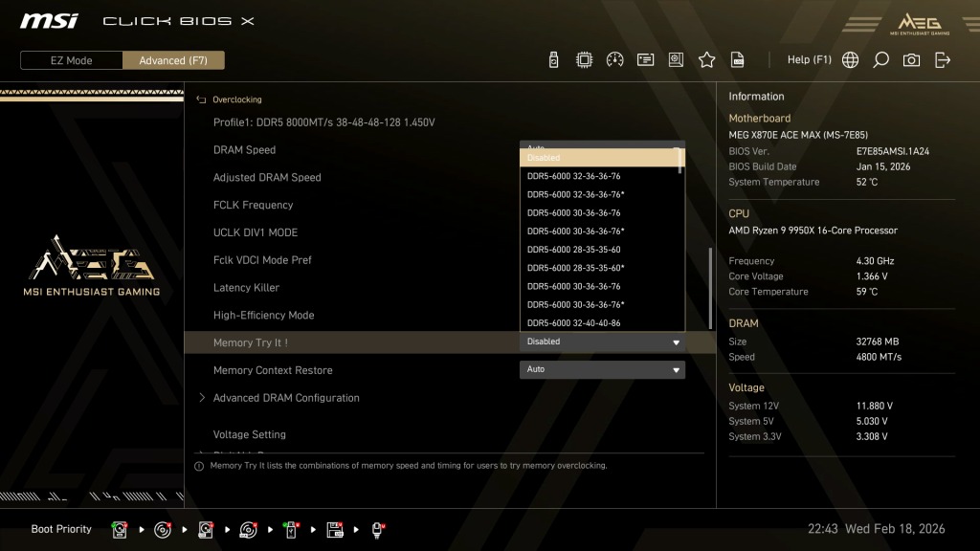Click the dropdown list scrollbar thumb
Image resolution: width=980 pixels, height=551 pixels.
pos(680,160)
